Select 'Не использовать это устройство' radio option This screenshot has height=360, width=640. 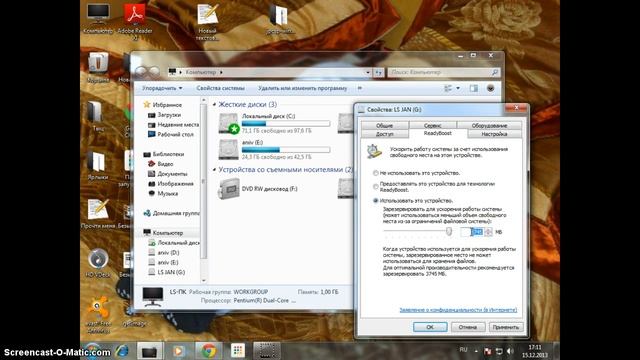tap(375, 173)
